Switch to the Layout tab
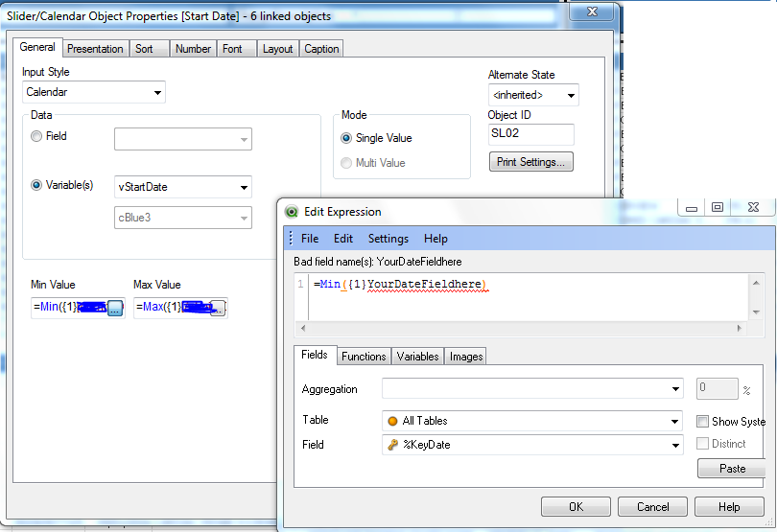 pyautogui.click(x=277, y=49)
